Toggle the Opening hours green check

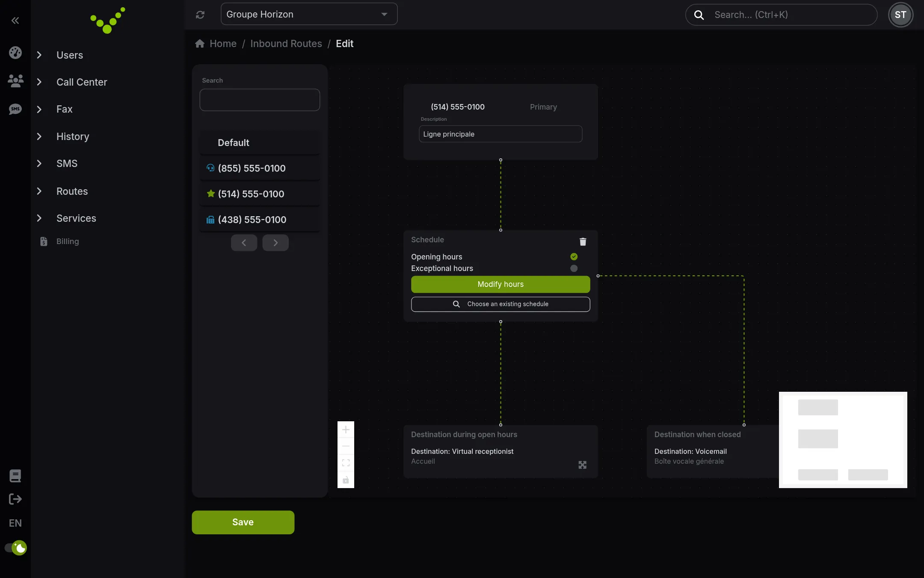point(574,257)
